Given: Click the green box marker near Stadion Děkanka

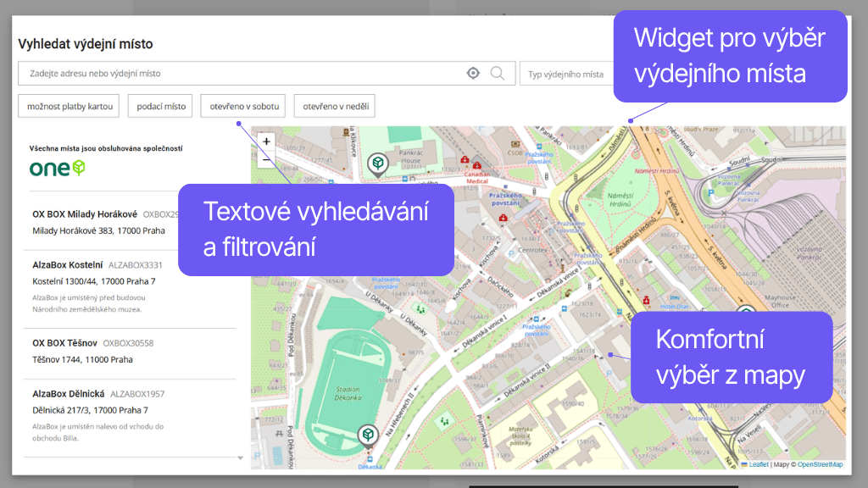Looking at the screenshot, I should (368, 434).
